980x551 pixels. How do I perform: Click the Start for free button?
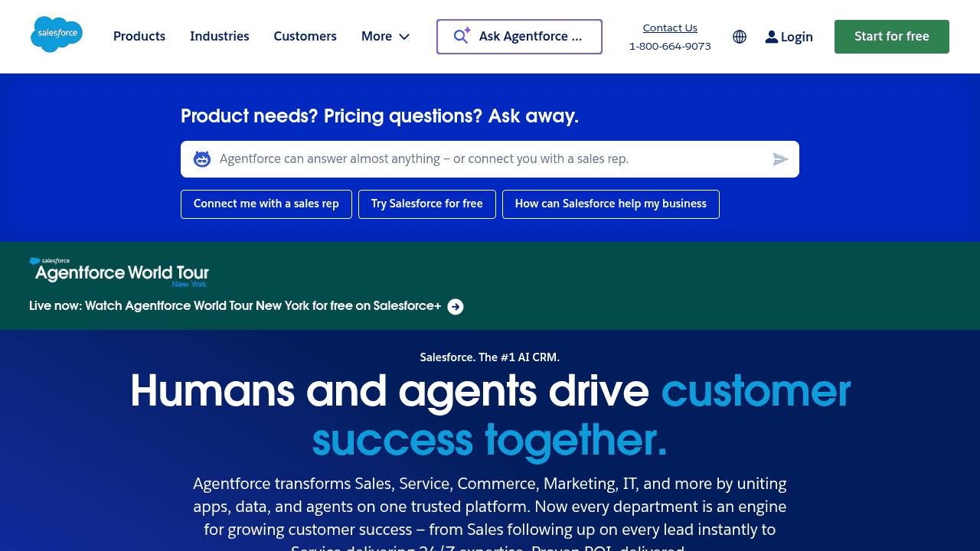click(892, 37)
